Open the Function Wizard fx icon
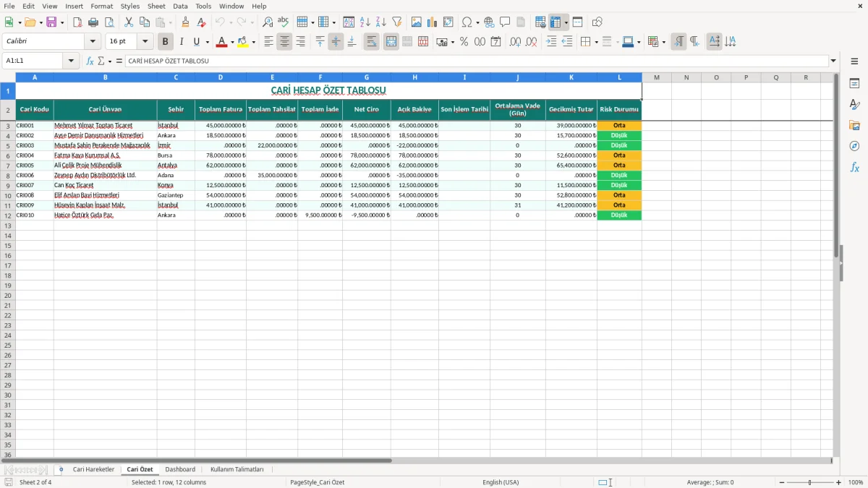Image resolution: width=868 pixels, height=488 pixels. coord(90,61)
